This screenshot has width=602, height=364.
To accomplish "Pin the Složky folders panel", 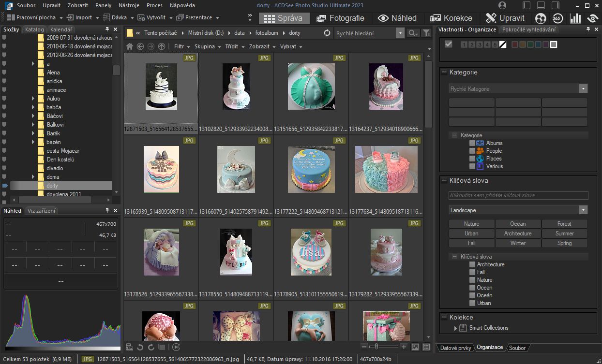I will tap(107, 29).
